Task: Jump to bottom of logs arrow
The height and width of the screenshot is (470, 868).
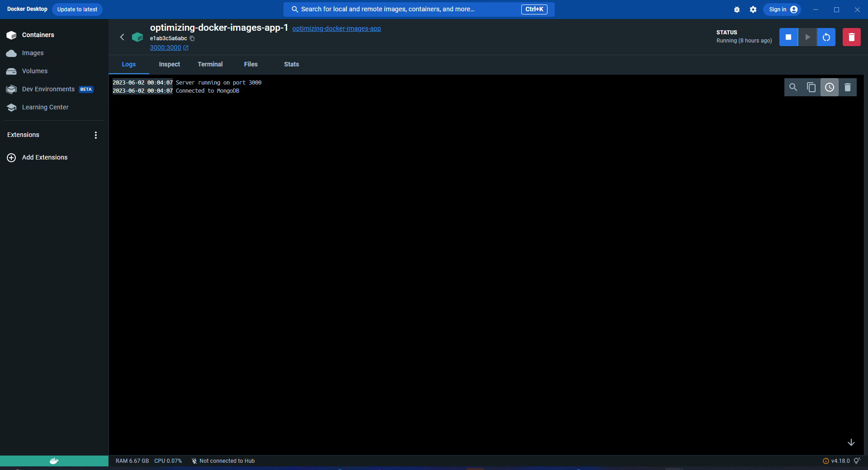Action: [851, 442]
